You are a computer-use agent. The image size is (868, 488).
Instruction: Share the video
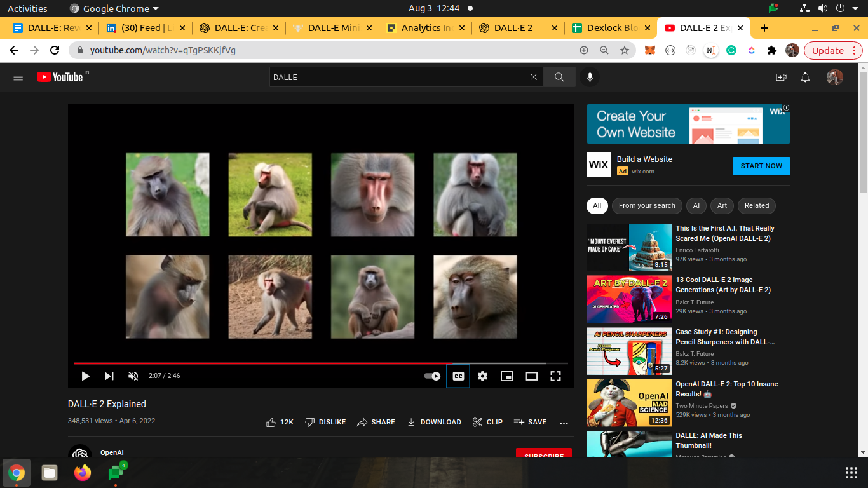click(x=376, y=422)
